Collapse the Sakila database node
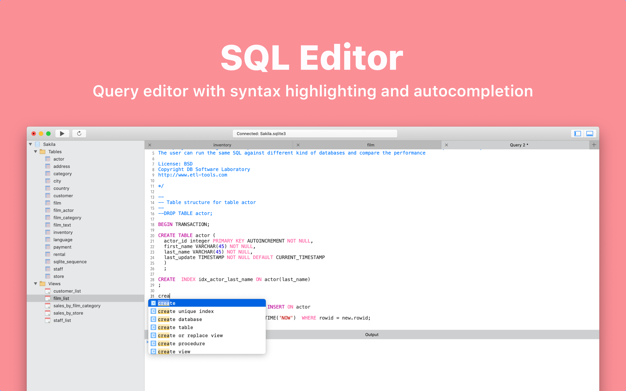 coord(30,144)
